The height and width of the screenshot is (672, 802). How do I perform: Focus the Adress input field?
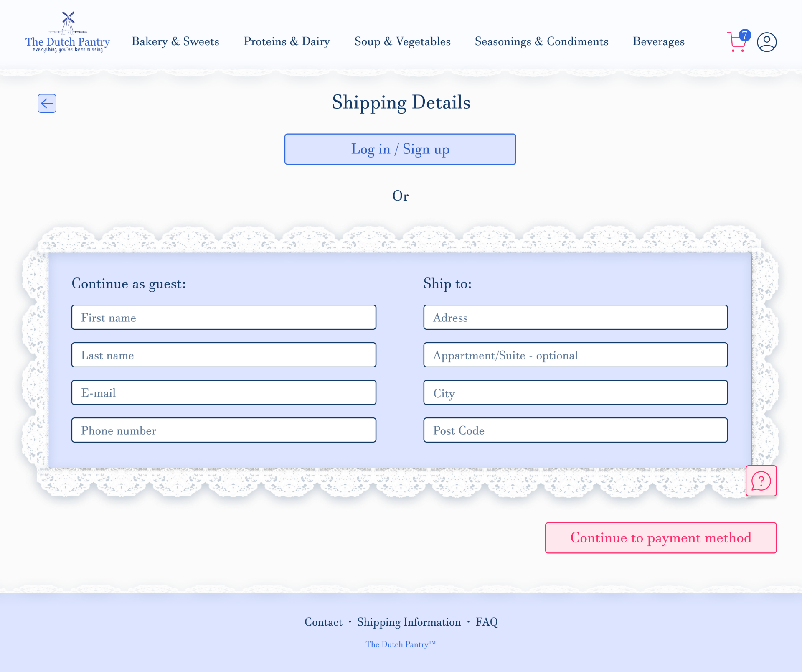coord(575,317)
